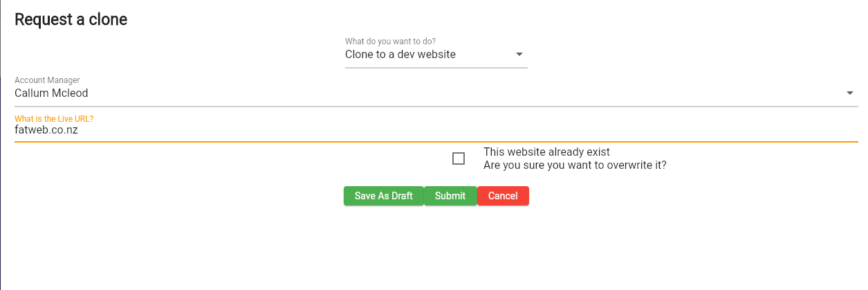Click the word 'Callum' in Account Manager

[x=31, y=93]
